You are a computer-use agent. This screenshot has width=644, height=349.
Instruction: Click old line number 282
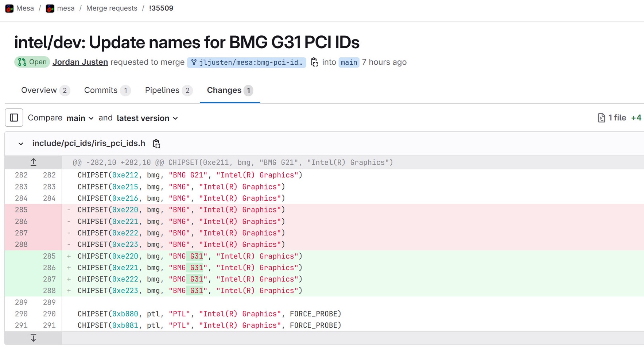[21, 175]
